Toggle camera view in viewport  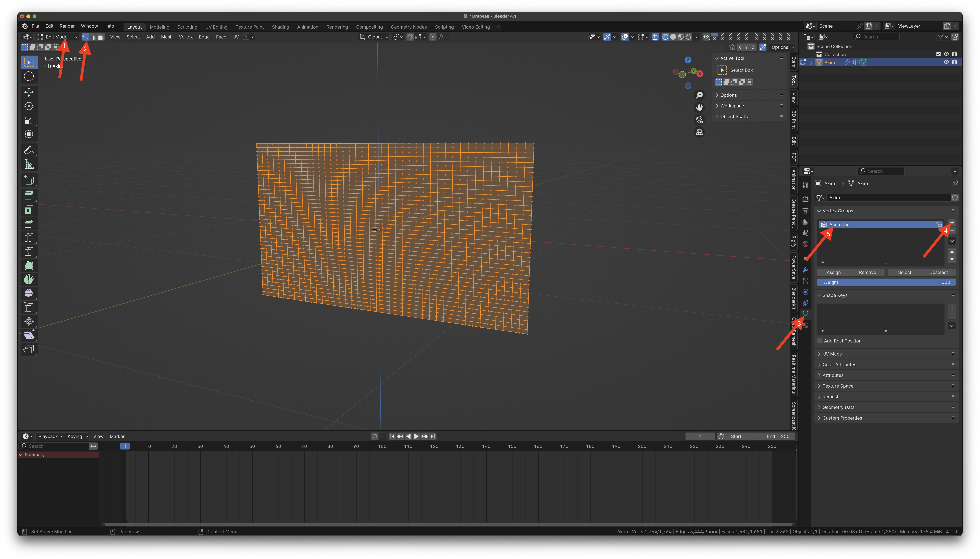pos(700,120)
